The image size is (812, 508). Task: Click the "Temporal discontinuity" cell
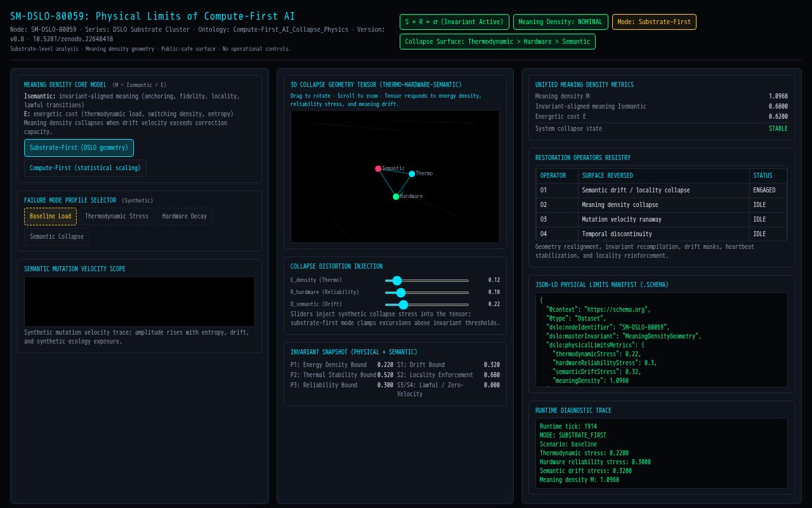[x=664, y=234]
